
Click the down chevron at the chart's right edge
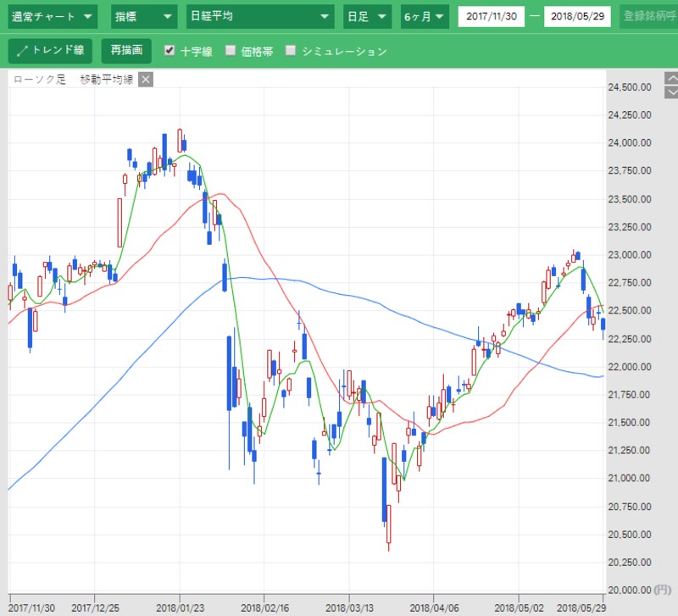(x=672, y=92)
